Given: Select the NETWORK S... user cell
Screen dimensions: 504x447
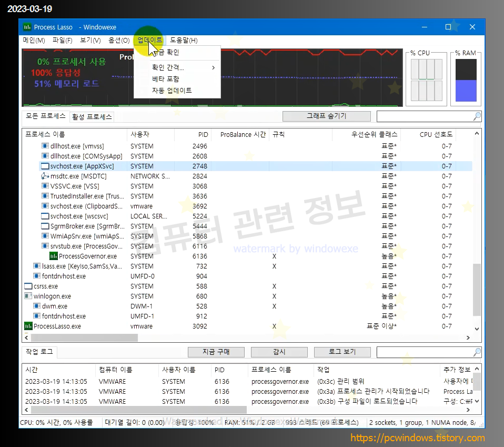Looking at the screenshot, I should 150,176.
